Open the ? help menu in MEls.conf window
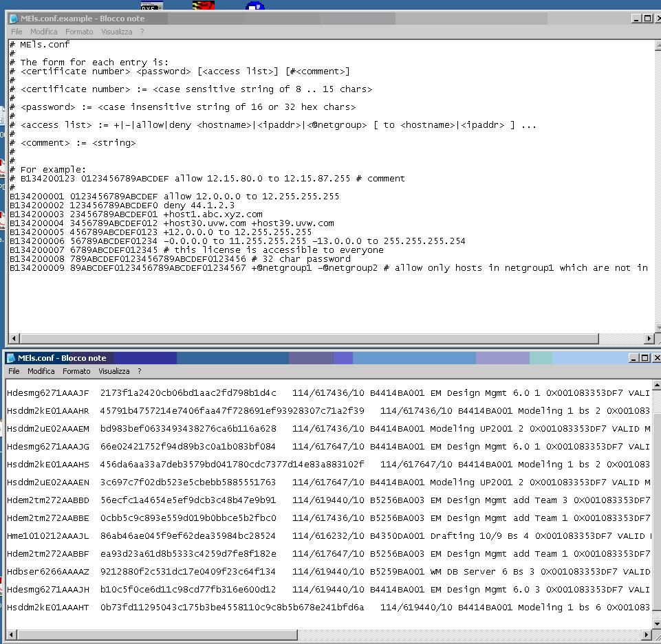 tap(140, 371)
